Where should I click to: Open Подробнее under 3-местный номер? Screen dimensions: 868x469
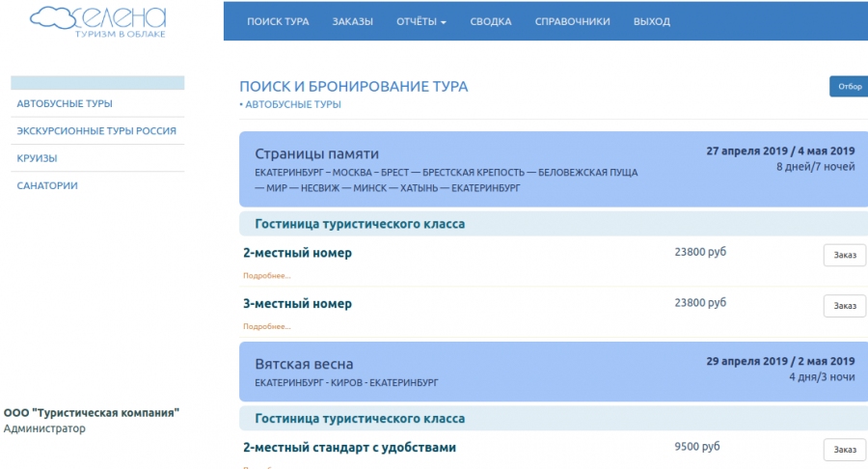pos(267,326)
